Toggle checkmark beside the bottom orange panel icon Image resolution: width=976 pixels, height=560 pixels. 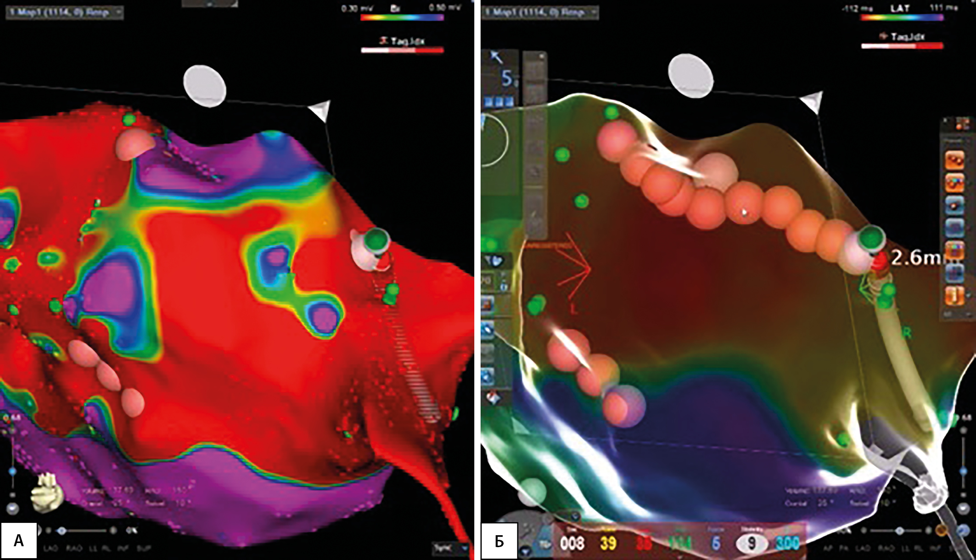[969, 296]
